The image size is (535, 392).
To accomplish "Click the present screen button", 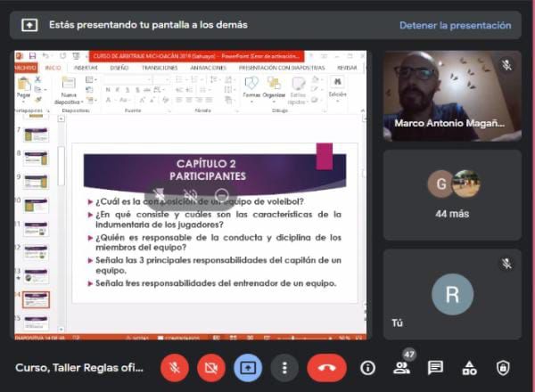I will click(248, 367).
